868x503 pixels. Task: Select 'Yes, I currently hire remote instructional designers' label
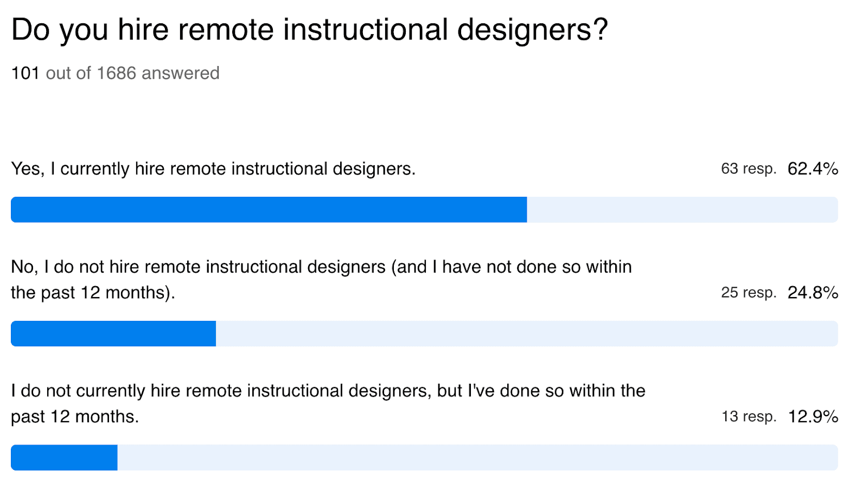click(213, 169)
